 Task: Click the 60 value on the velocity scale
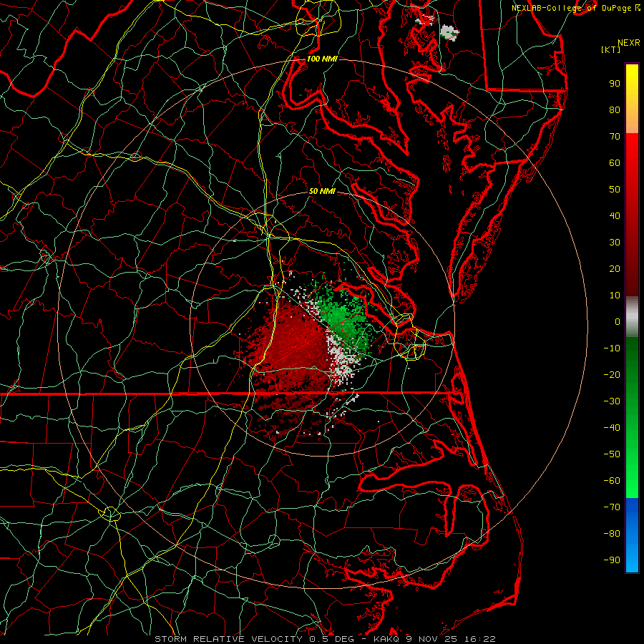coord(615,163)
